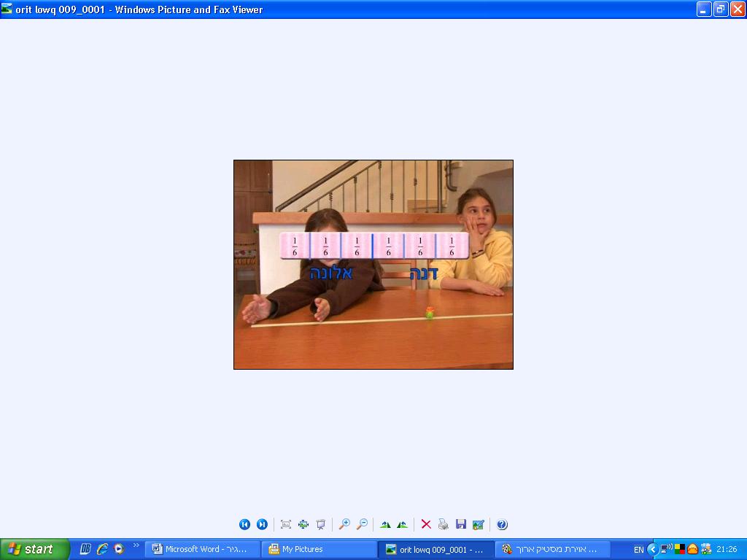Go to the previous image
The image size is (747, 560).
244,524
